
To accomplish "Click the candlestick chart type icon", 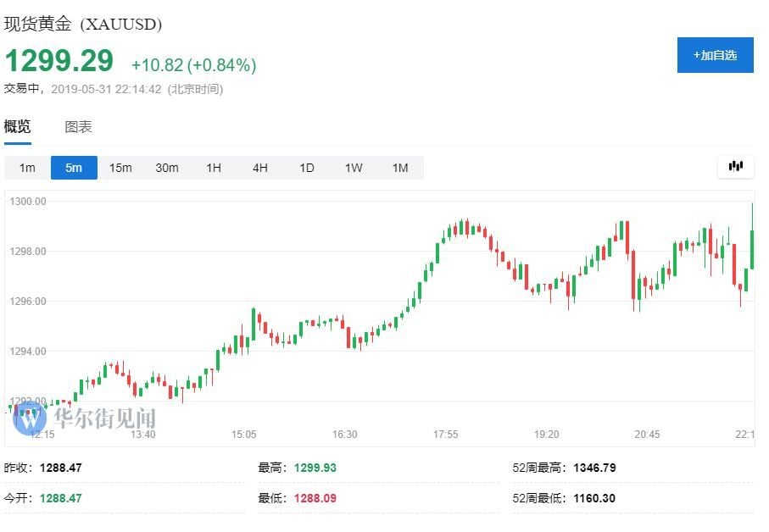I will tap(735, 167).
